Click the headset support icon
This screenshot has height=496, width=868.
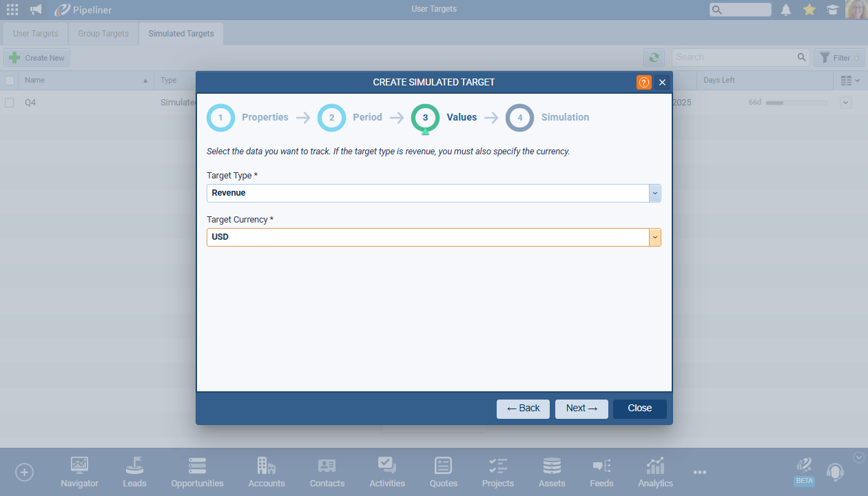click(835, 473)
